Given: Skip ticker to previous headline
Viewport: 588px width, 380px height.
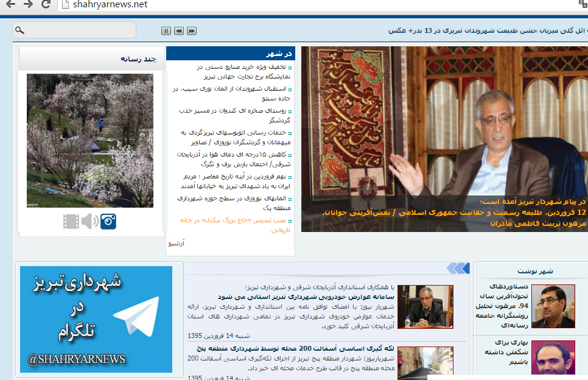Looking at the screenshot, I should click(179, 31).
